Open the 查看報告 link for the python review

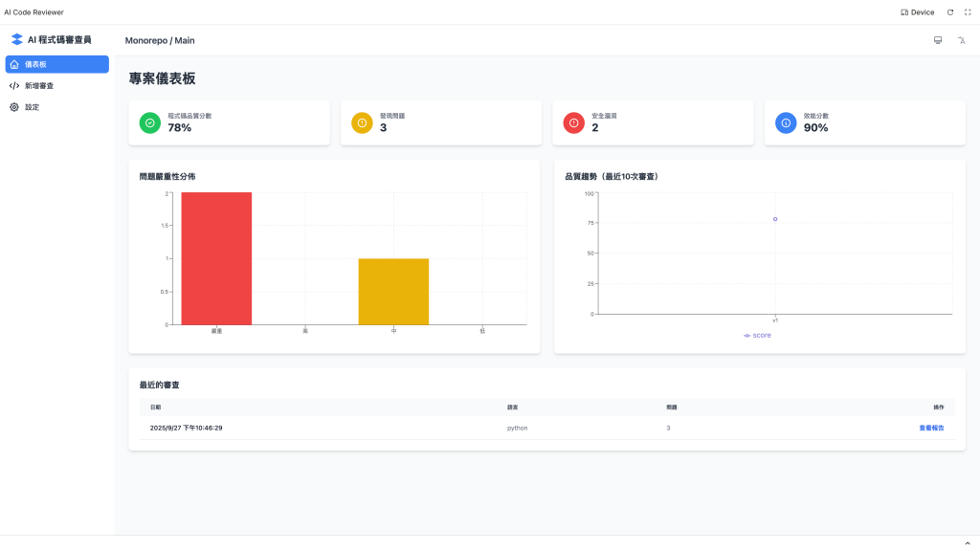pos(931,428)
